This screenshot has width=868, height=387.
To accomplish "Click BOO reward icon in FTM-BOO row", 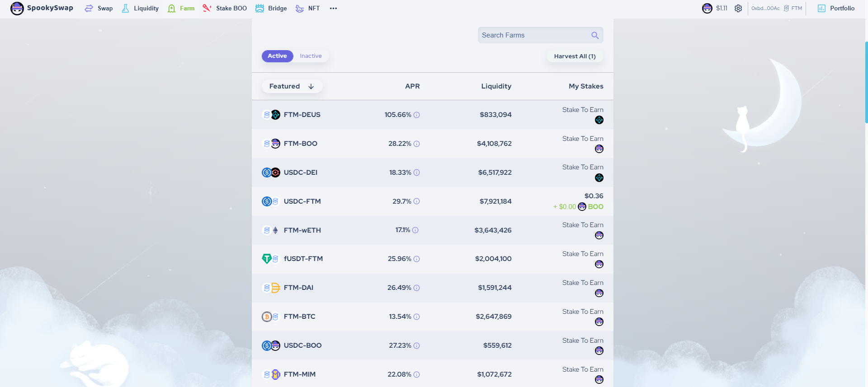I will (x=599, y=149).
